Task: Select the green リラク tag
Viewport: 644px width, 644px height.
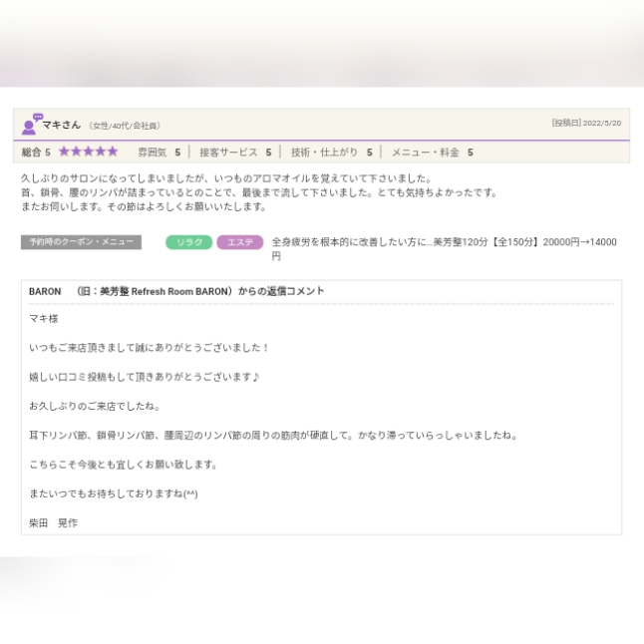Action: (188, 242)
